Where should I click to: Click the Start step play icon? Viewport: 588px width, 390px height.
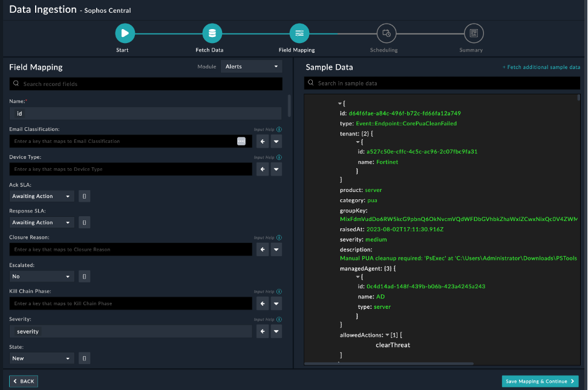click(x=125, y=33)
